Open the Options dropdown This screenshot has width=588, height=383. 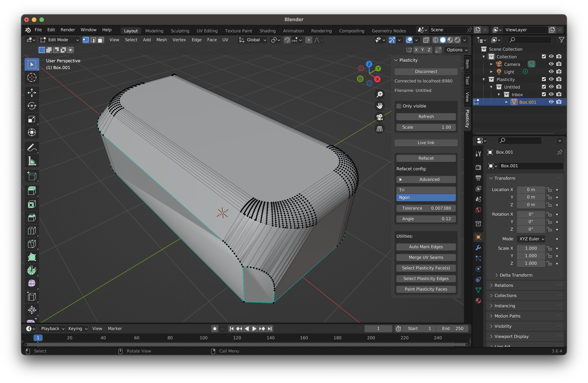(x=457, y=50)
